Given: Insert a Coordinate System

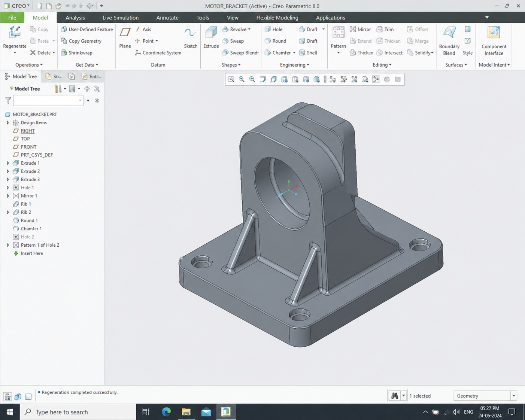Looking at the screenshot, I should coord(158,53).
